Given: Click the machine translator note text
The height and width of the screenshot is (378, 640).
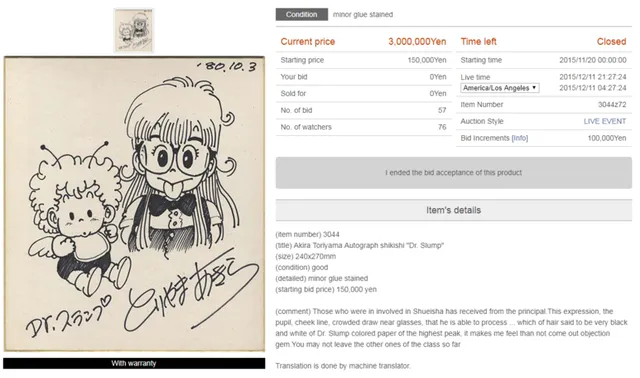Looking at the screenshot, I should click(343, 366).
